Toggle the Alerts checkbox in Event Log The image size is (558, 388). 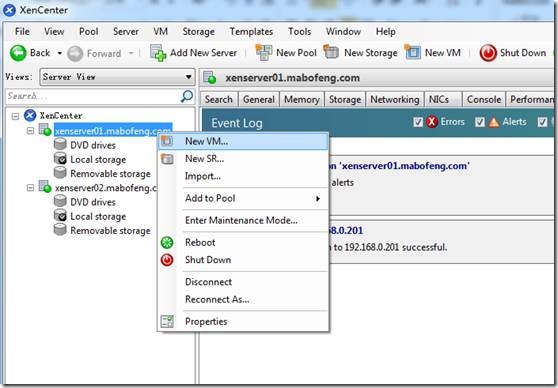pos(480,122)
